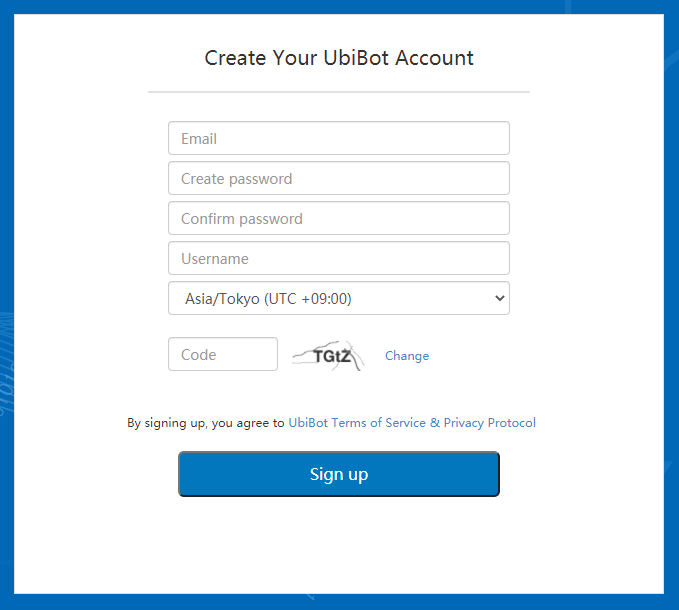Refresh captcha via the Change link

(407, 356)
